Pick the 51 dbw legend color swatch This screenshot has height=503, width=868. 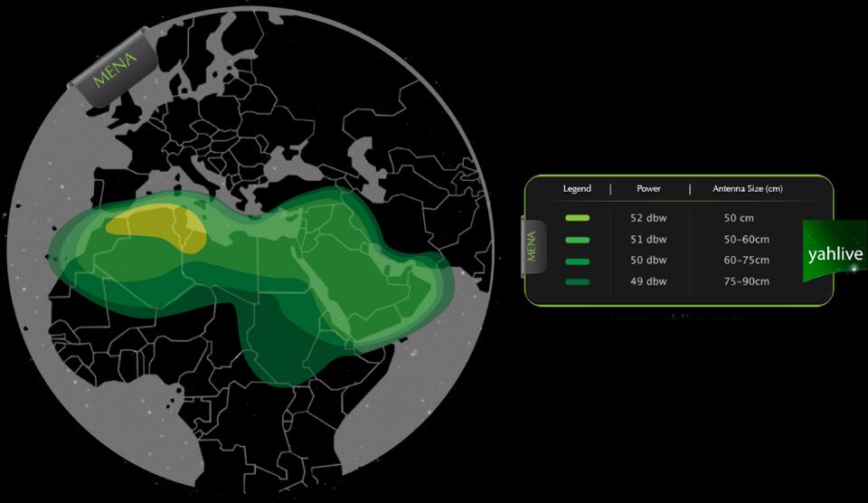point(577,240)
